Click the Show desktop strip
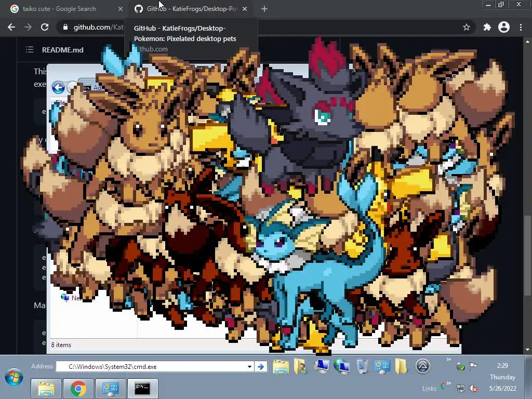The width and height of the screenshot is (532, 399). coord(528,377)
